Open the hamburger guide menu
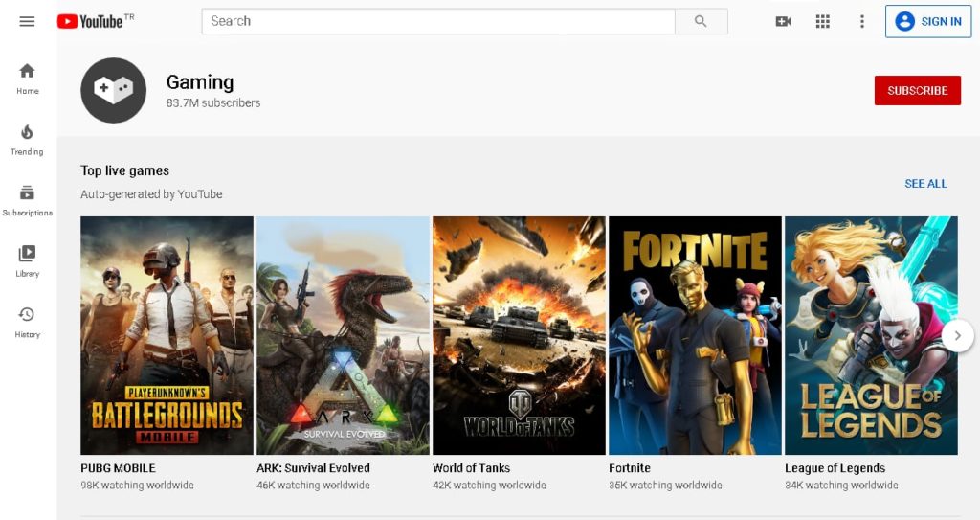Viewport: 980px width, 520px height. point(27,21)
